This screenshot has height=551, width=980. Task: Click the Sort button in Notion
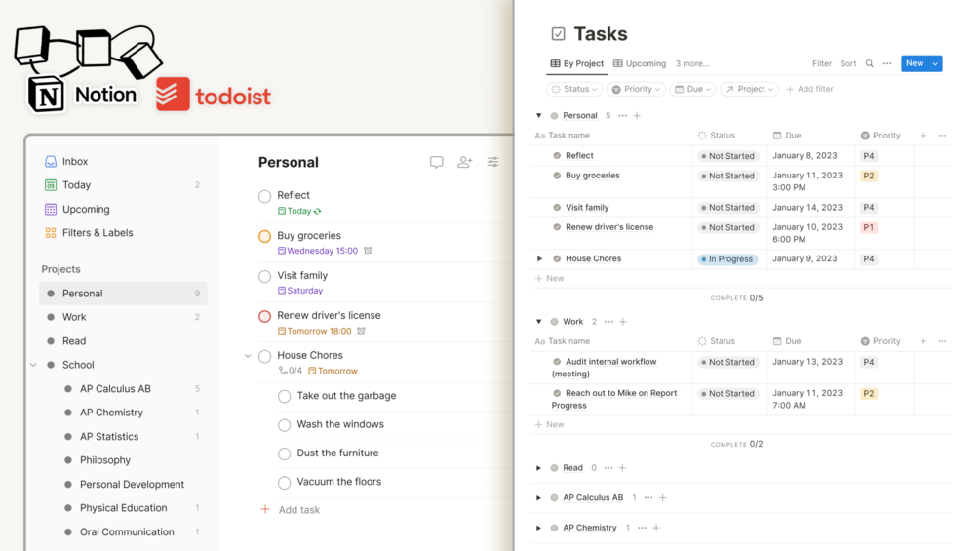pyautogui.click(x=848, y=63)
